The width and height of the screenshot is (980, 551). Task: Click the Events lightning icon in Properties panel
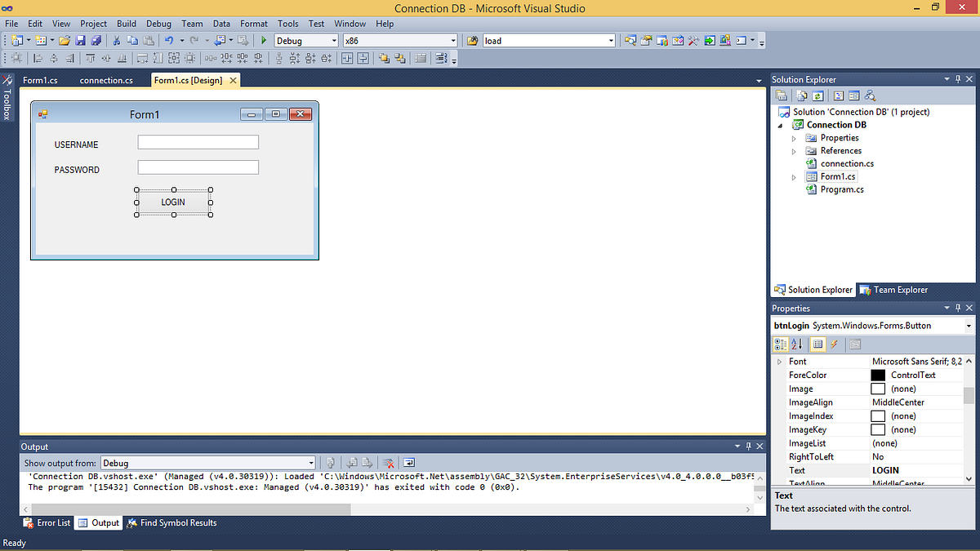[834, 344]
